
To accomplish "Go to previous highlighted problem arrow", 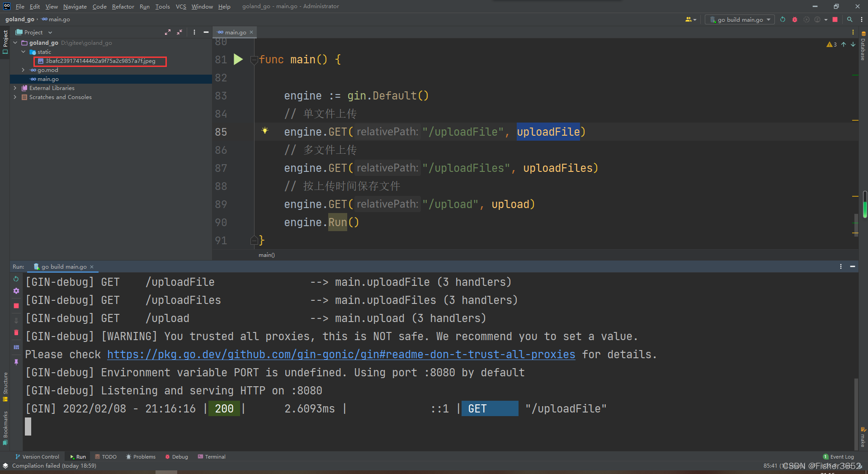I will tap(844, 44).
